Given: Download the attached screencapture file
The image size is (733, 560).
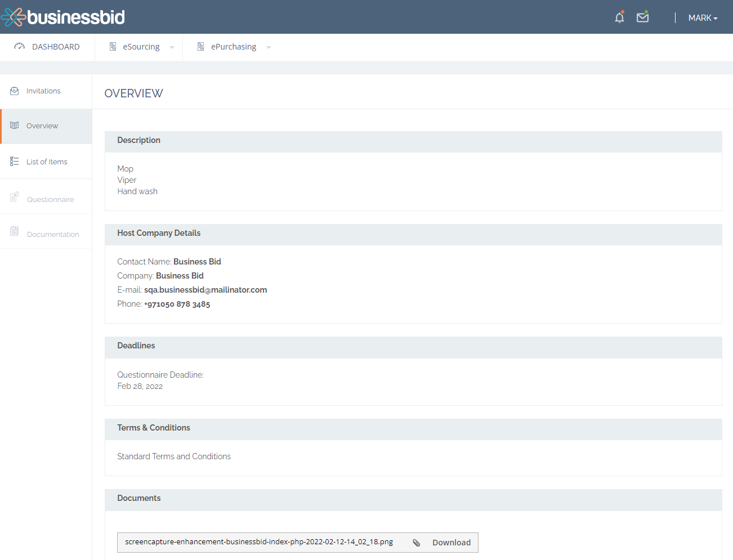Looking at the screenshot, I should coord(451,543).
